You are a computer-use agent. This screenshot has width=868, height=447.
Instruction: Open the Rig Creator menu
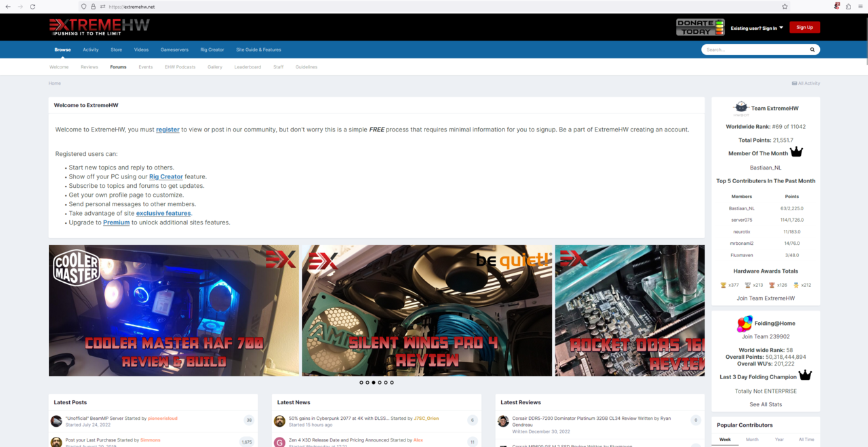pos(212,50)
